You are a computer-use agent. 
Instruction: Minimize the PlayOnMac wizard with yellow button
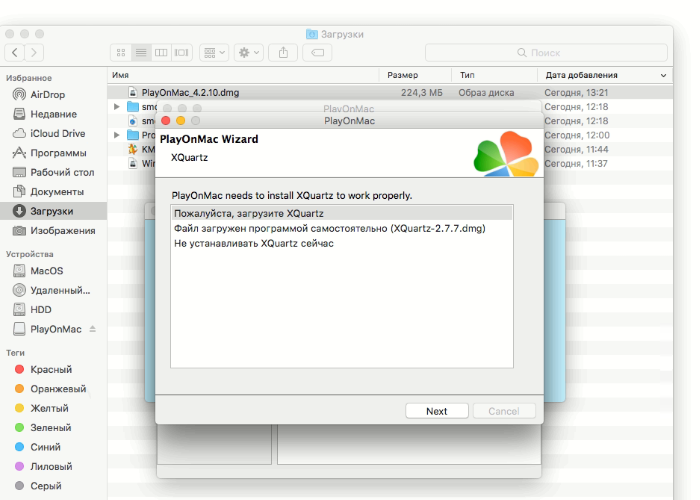[x=181, y=121]
